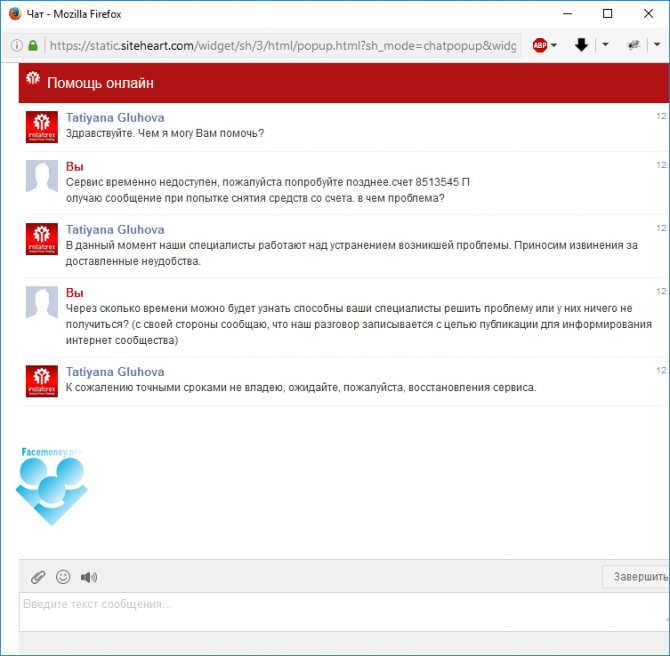The height and width of the screenshot is (656, 670).
Task: Toggle the chat sound speaker icon
Action: (89, 577)
